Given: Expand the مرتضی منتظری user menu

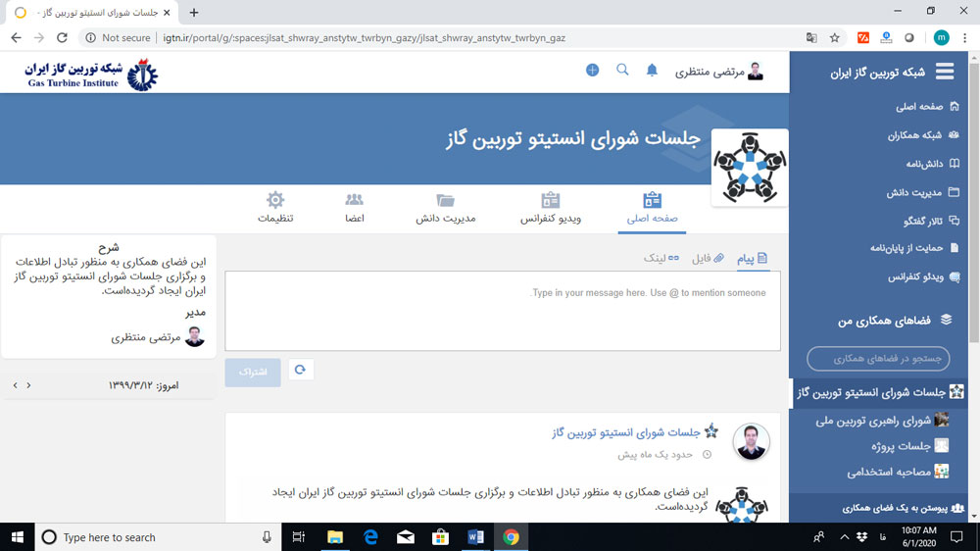Looking at the screenshot, I should pos(718,72).
